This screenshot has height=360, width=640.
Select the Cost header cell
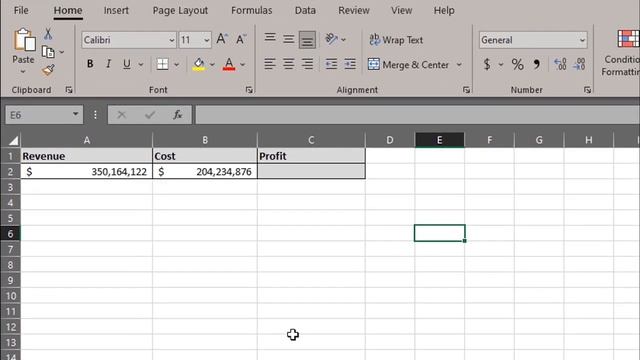tap(205, 156)
